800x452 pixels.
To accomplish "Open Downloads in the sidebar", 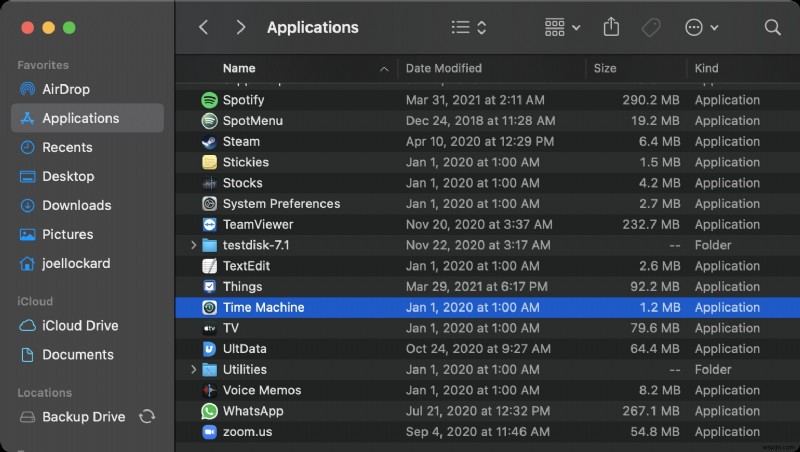I will point(87,206).
